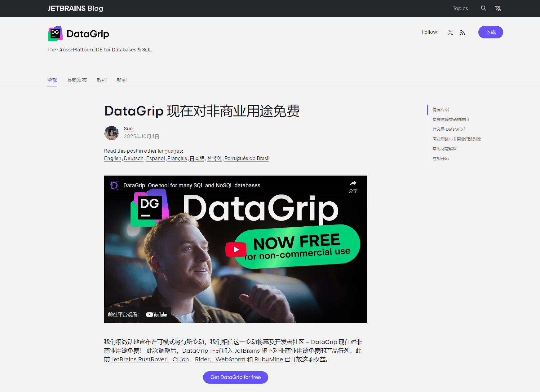Jump to 情况介绍 section in contents
This screenshot has height=392, width=540.
pyautogui.click(x=440, y=110)
